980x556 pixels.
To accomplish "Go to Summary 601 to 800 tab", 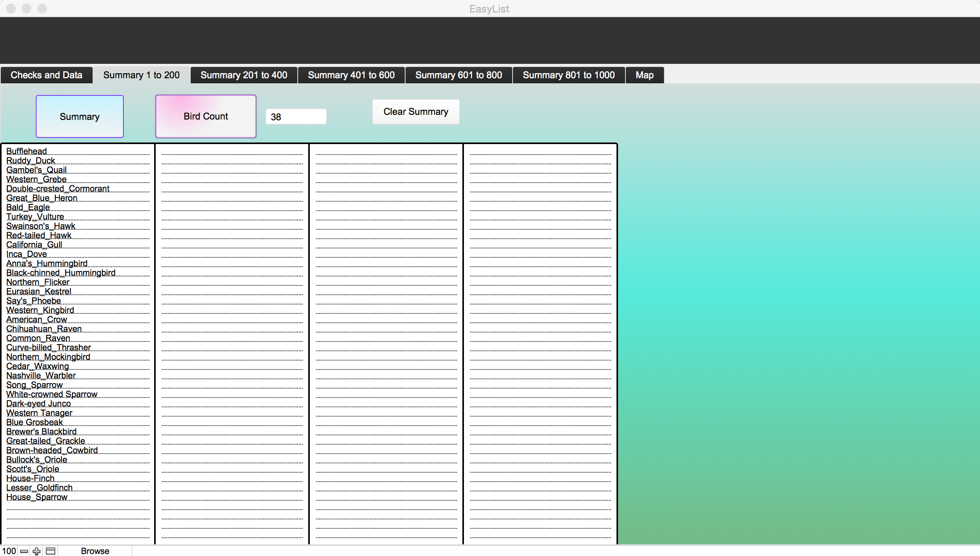I will [458, 75].
